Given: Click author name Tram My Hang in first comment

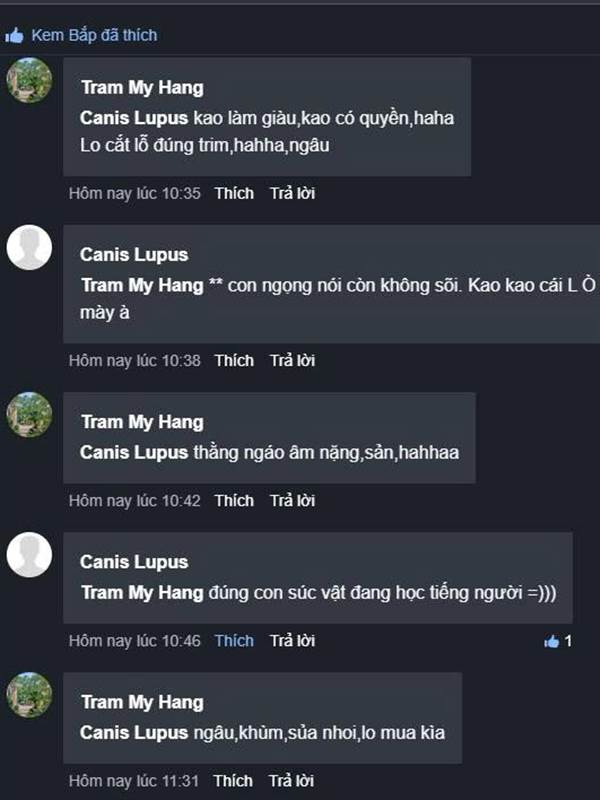Looking at the screenshot, I should (x=142, y=87).
